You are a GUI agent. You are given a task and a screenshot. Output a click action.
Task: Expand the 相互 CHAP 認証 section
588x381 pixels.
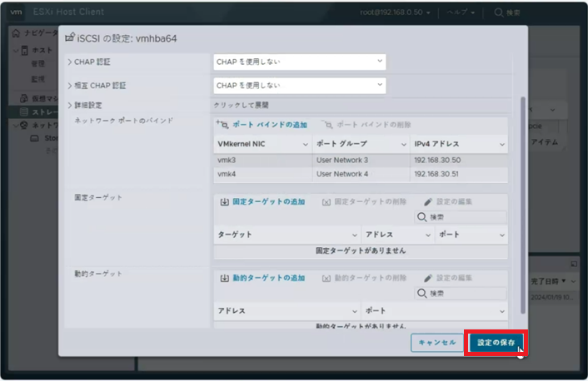(x=70, y=86)
